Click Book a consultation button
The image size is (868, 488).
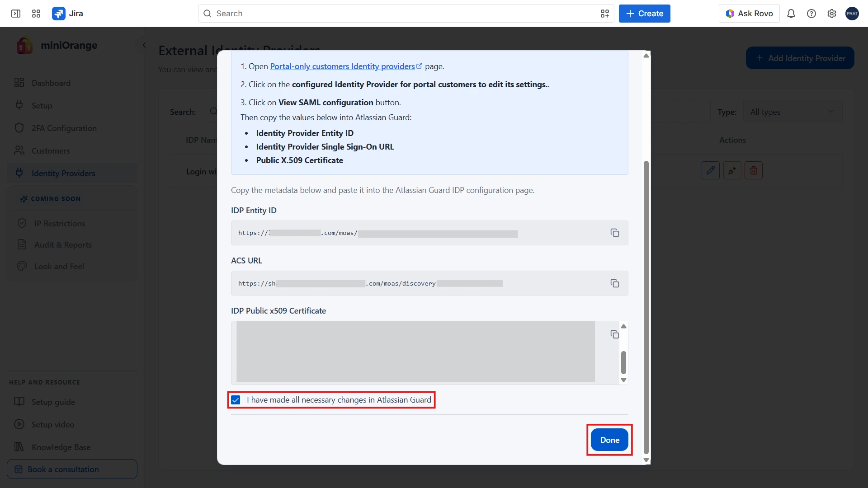[x=72, y=469]
